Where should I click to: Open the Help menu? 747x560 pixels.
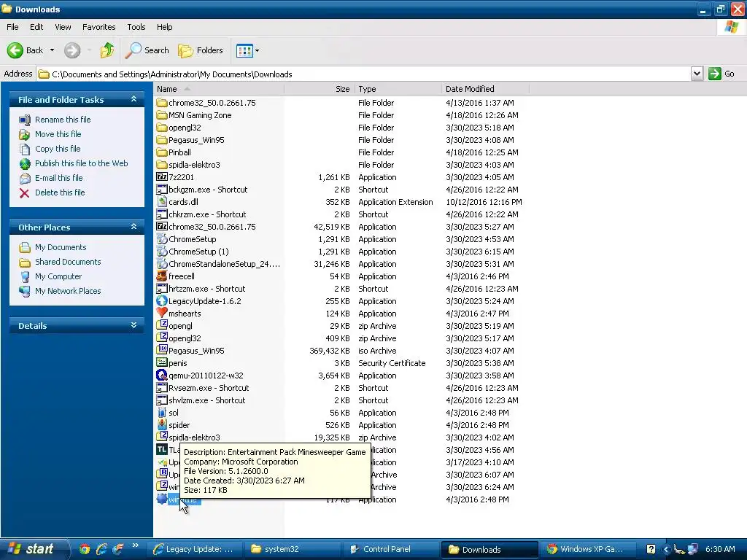pyautogui.click(x=164, y=27)
